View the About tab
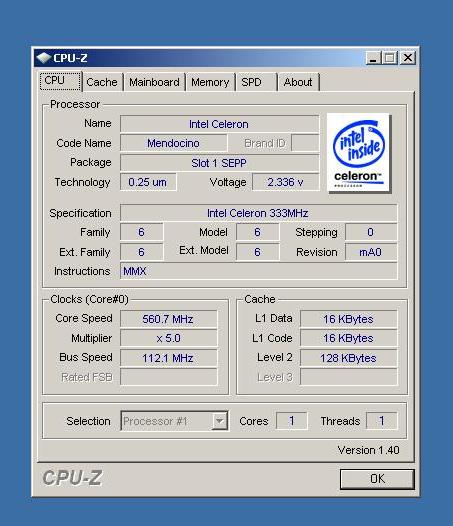This screenshot has height=526, width=453. [x=298, y=82]
